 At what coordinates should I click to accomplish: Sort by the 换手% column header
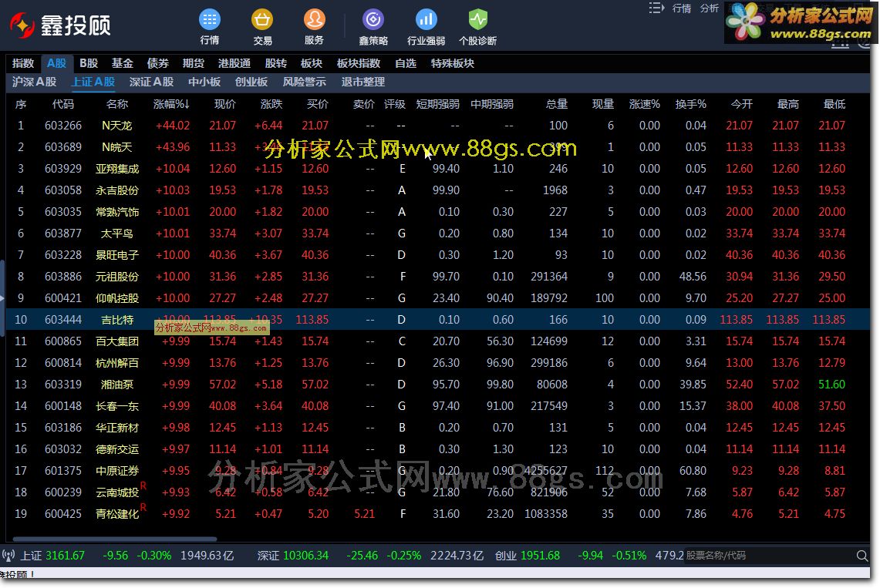690,104
